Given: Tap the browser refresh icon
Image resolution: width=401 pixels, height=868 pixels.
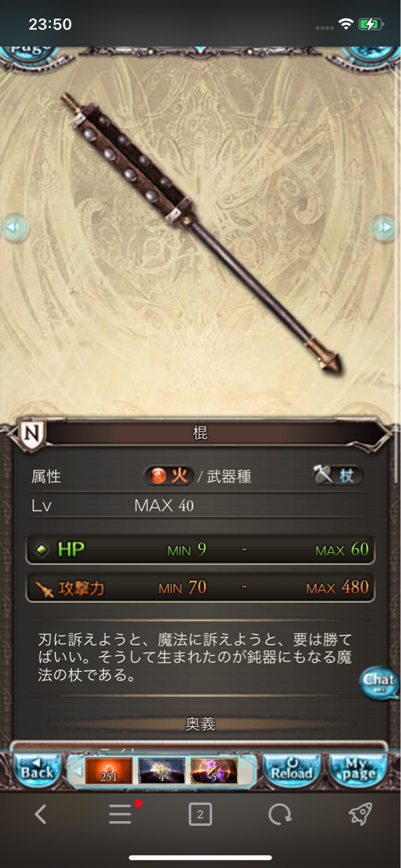Looking at the screenshot, I should [x=280, y=814].
